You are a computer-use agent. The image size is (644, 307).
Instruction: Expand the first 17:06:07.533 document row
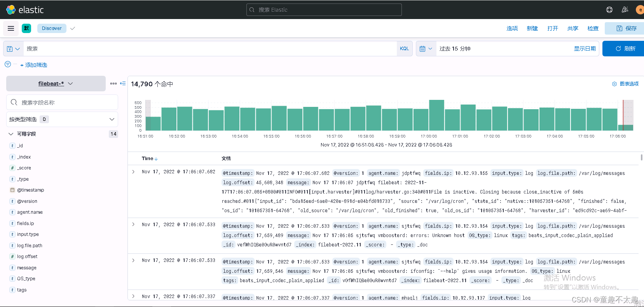(x=133, y=225)
